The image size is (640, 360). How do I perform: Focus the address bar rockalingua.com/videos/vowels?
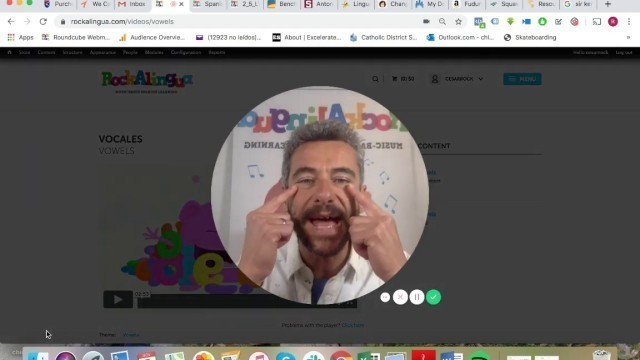(122, 22)
